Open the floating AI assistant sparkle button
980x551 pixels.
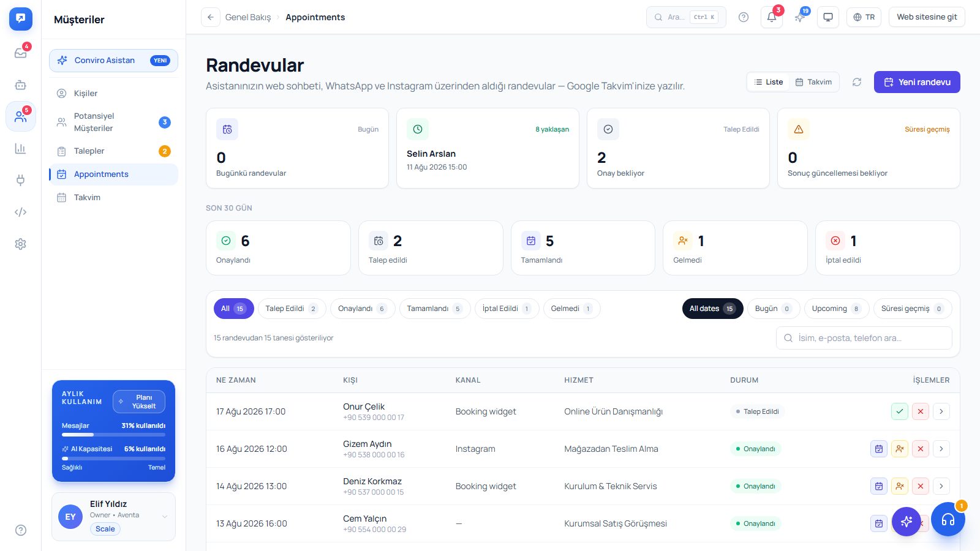907,522
